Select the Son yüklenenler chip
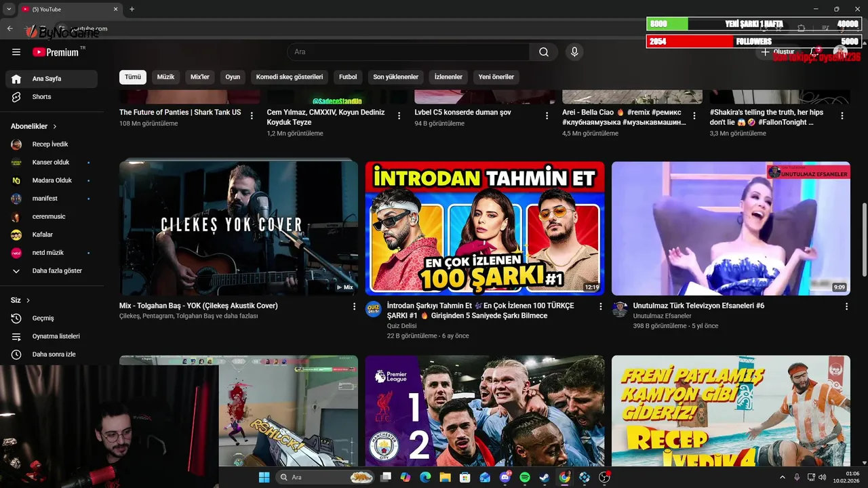868x488 pixels. (396, 77)
